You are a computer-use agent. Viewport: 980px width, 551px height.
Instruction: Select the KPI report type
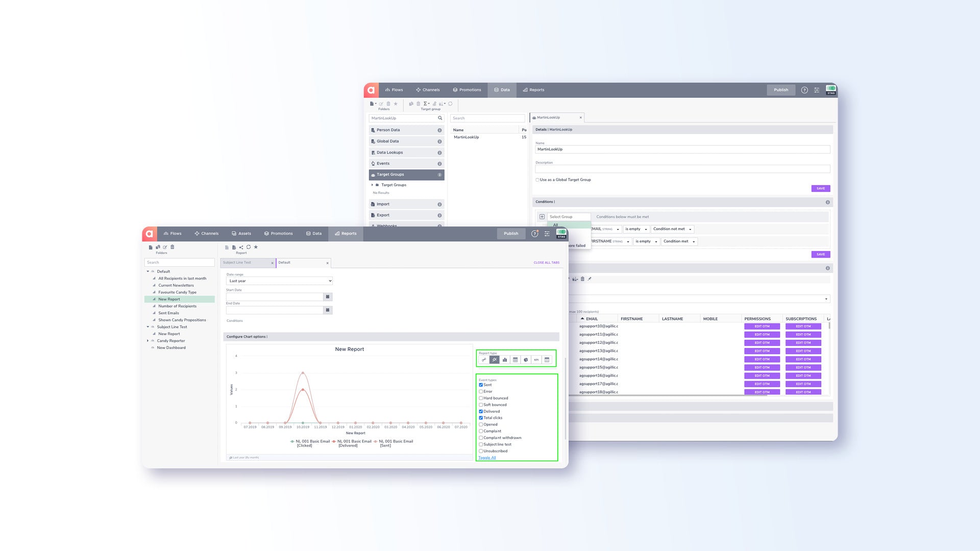536,360
